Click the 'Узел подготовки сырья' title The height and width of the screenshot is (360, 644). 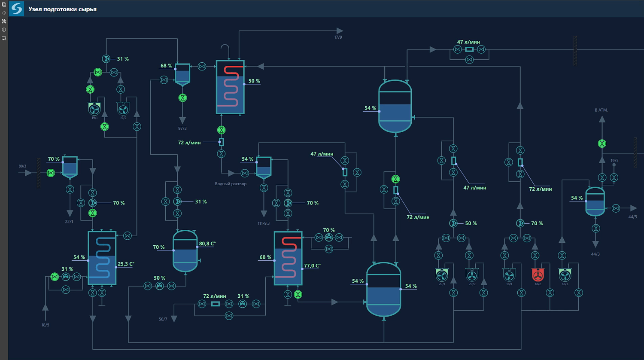click(x=62, y=9)
